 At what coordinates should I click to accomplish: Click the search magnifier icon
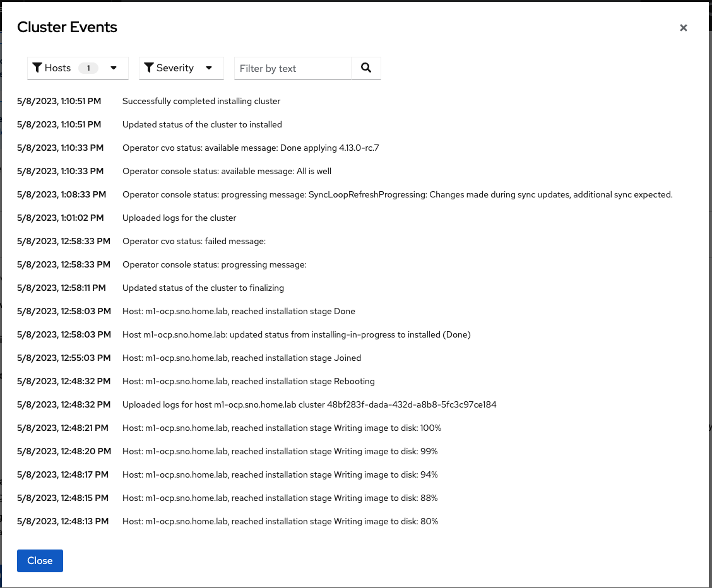point(366,68)
